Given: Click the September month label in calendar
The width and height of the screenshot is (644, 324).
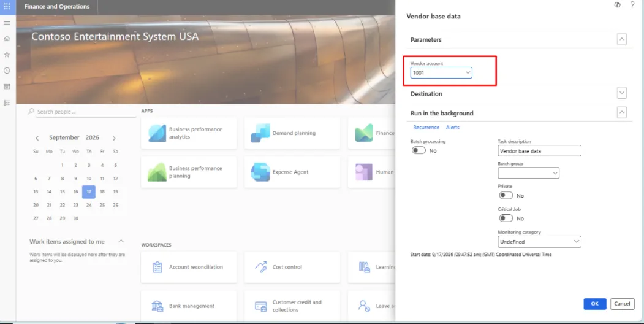Looking at the screenshot, I should click(x=64, y=137).
